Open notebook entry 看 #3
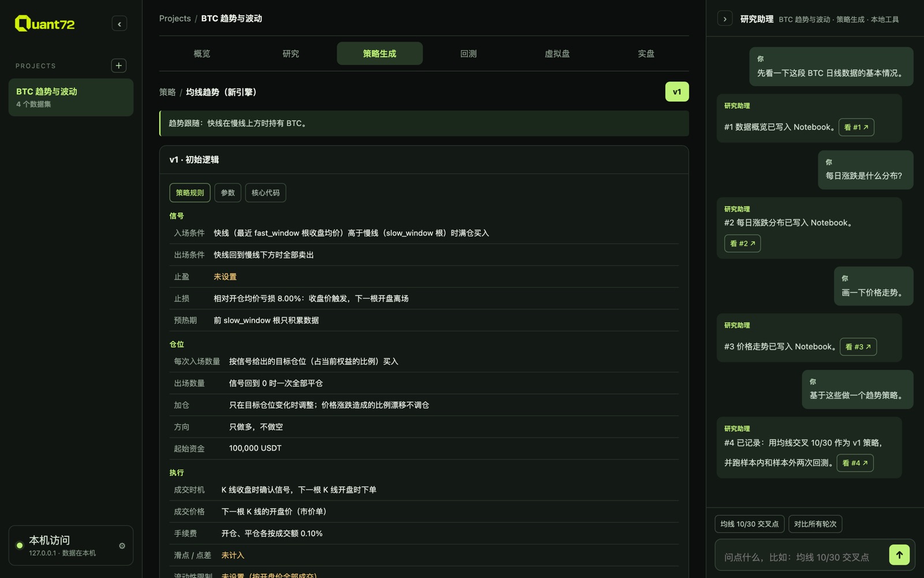This screenshot has width=924, height=578. 858,347
